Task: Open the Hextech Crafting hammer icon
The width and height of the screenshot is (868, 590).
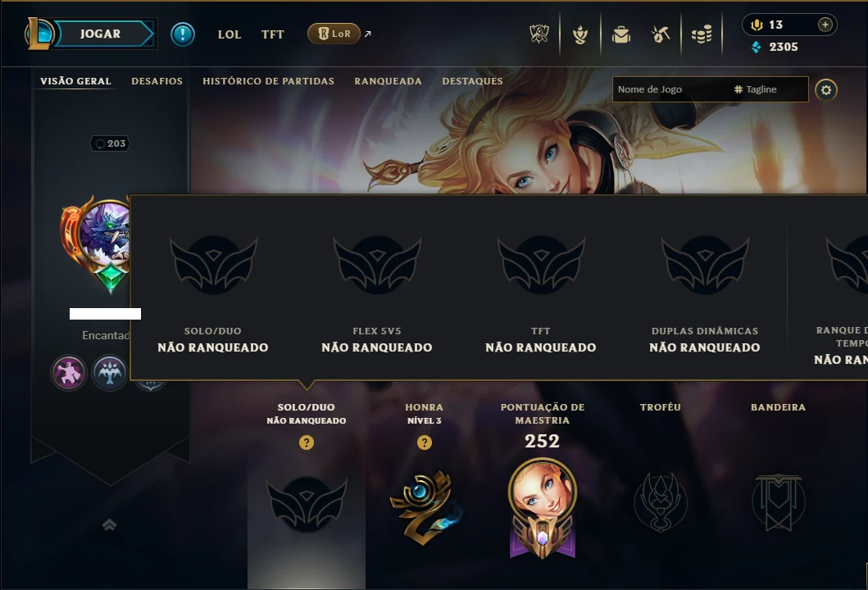Action: [661, 35]
